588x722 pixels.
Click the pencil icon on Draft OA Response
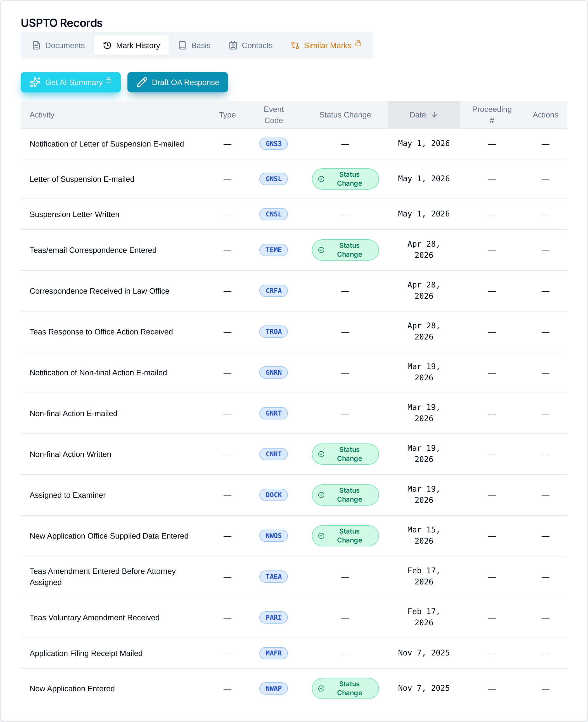click(142, 82)
